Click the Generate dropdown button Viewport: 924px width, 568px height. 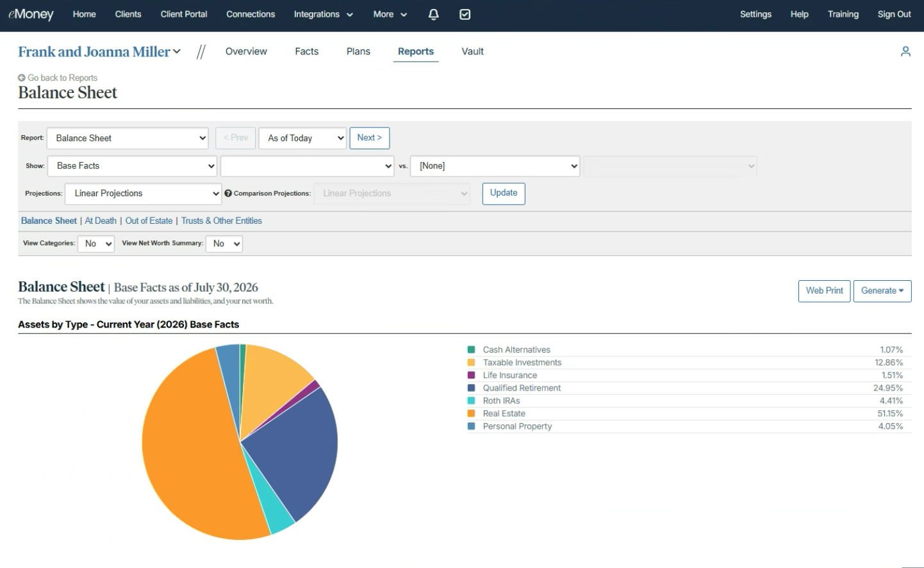pyautogui.click(x=882, y=291)
